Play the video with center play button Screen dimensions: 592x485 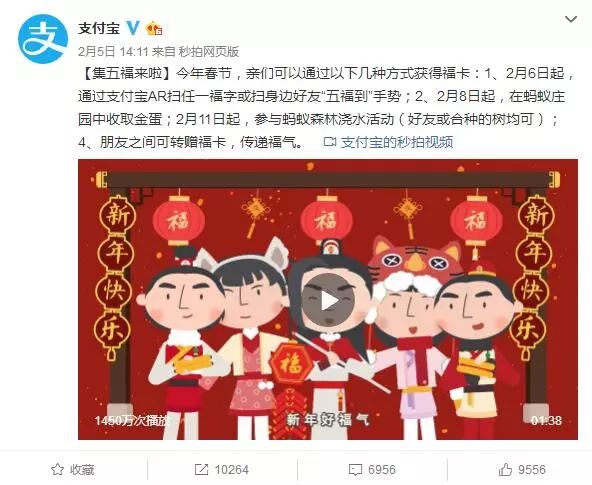(329, 301)
